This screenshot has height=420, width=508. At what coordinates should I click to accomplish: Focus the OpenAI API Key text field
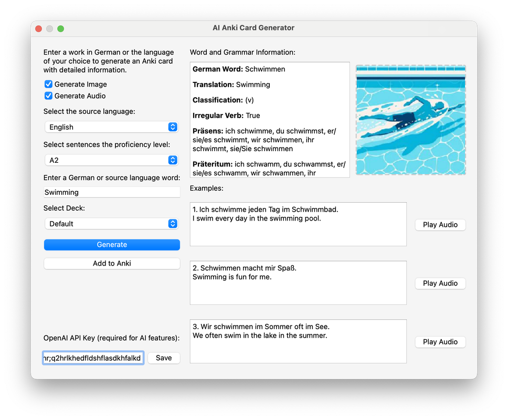93,358
